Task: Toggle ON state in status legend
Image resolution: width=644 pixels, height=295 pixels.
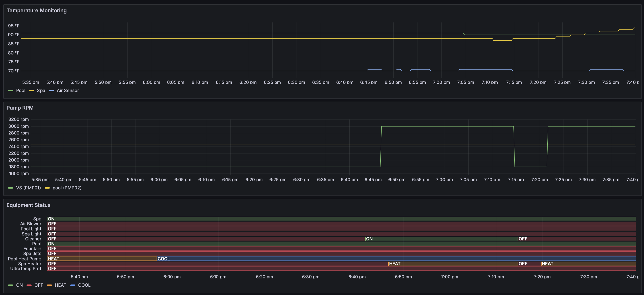Action: click(x=19, y=285)
